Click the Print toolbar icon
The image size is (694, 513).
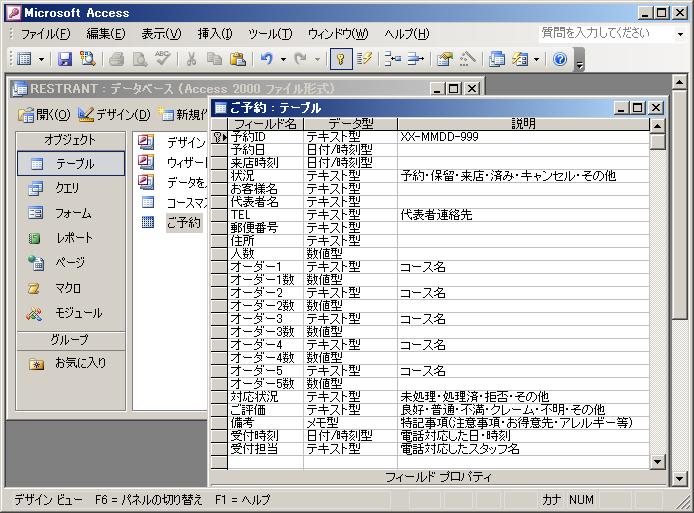tap(116, 59)
